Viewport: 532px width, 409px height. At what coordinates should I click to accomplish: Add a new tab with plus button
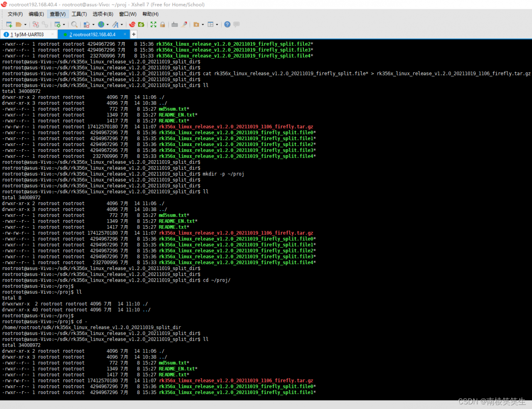click(x=134, y=35)
